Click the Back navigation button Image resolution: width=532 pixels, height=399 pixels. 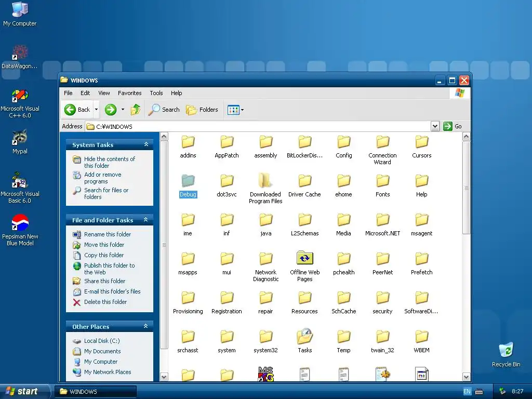(x=77, y=110)
